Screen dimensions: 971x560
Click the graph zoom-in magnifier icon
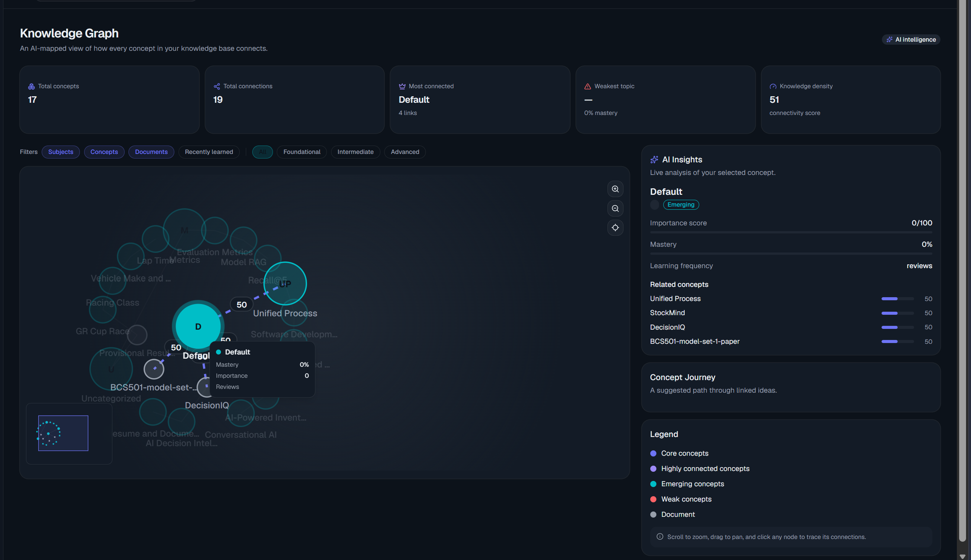615,189
